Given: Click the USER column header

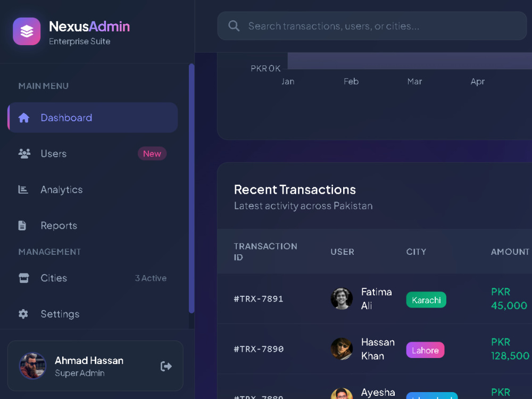Looking at the screenshot, I should [x=342, y=252].
